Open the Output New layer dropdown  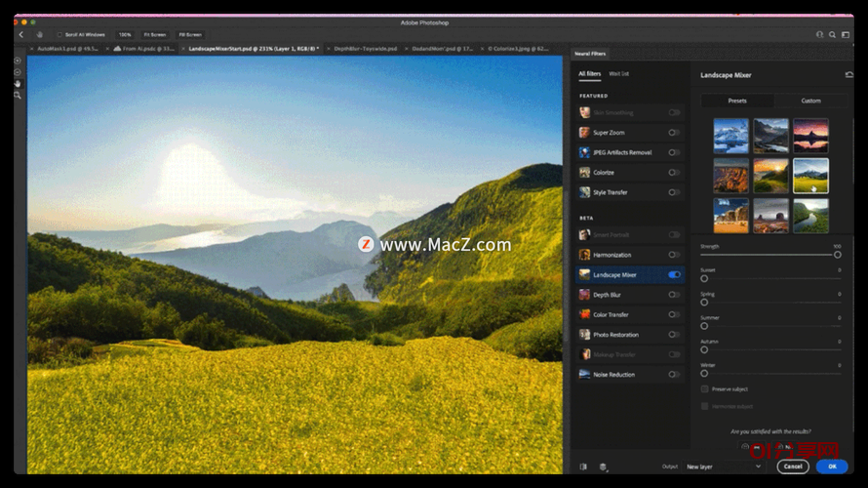pos(723,467)
